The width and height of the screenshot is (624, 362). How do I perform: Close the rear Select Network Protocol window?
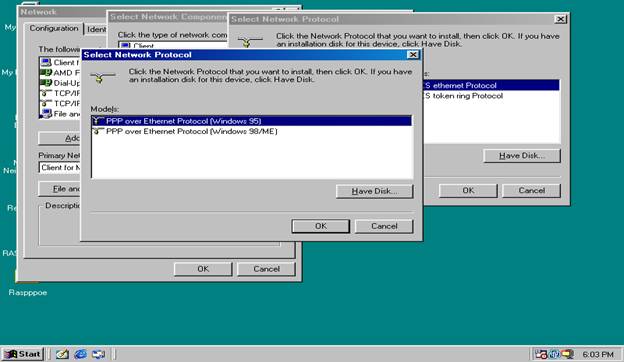pos(560,19)
